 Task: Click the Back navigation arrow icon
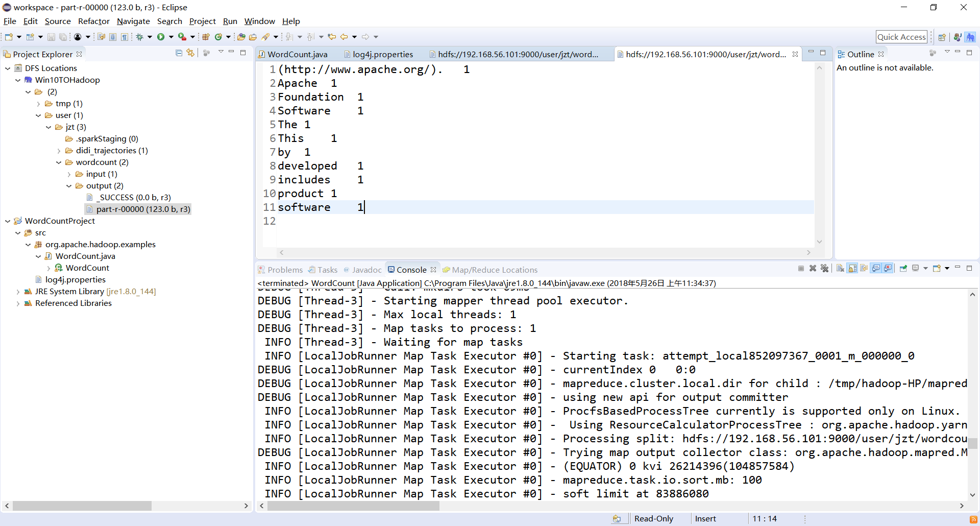pos(344,37)
